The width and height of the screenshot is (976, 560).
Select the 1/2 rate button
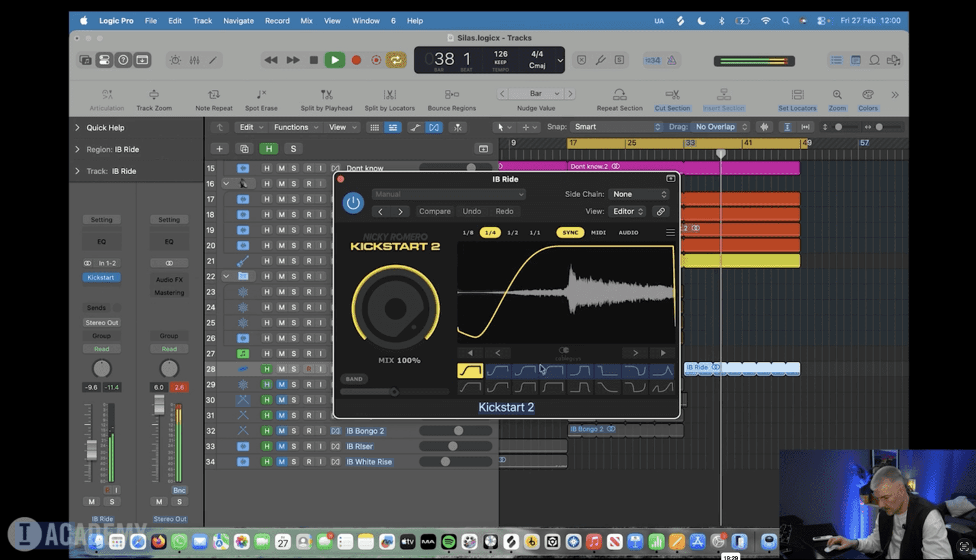(x=513, y=232)
